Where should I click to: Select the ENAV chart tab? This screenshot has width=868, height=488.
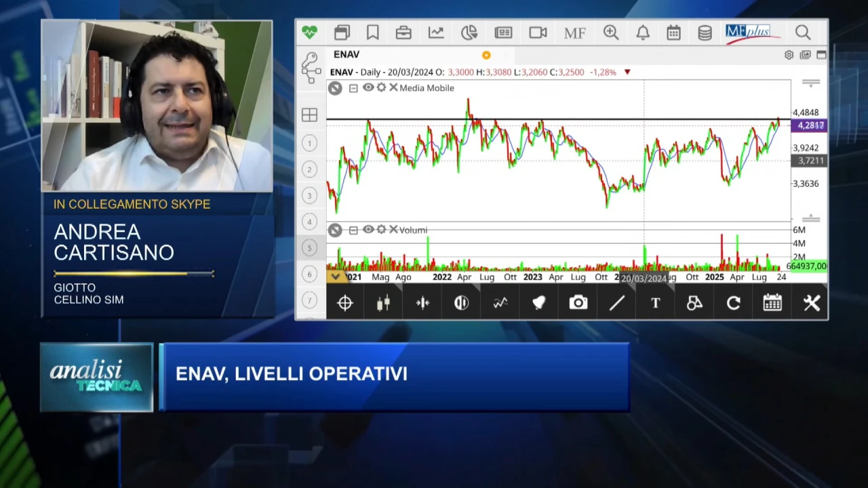(347, 54)
